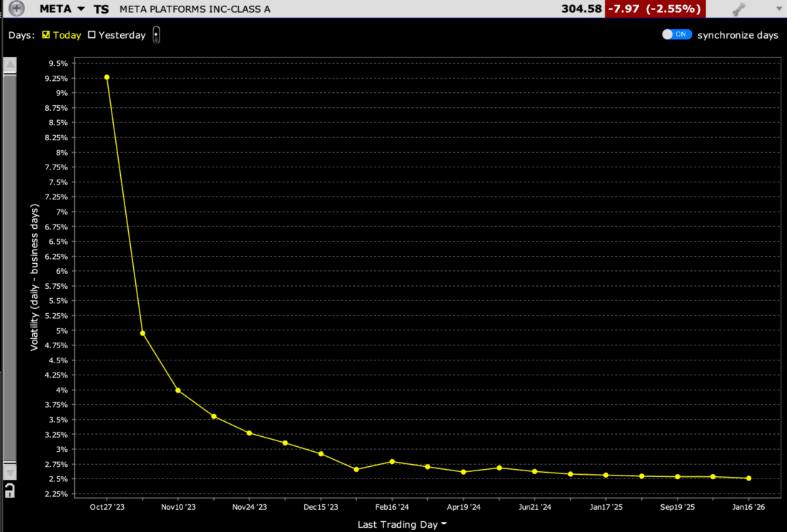The width and height of the screenshot is (787, 532).
Task: Click the first yellow data point at Oct27 '23
Action: click(x=107, y=77)
